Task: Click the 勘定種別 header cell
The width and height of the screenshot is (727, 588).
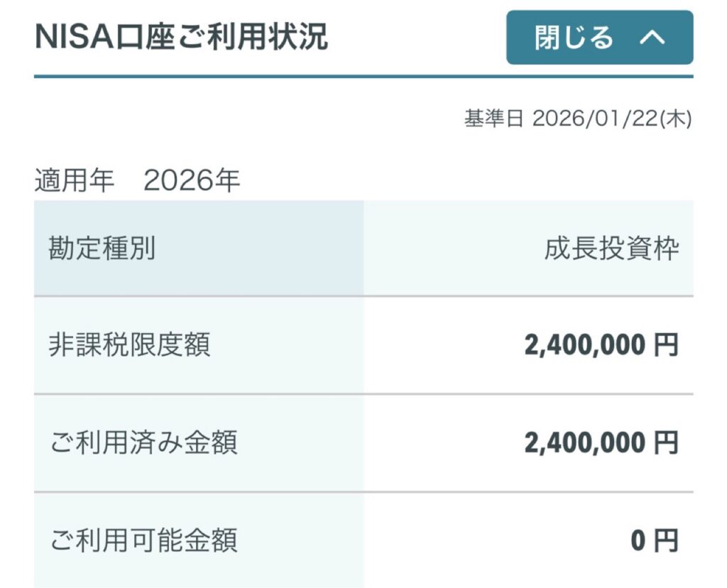Action: [x=102, y=249]
